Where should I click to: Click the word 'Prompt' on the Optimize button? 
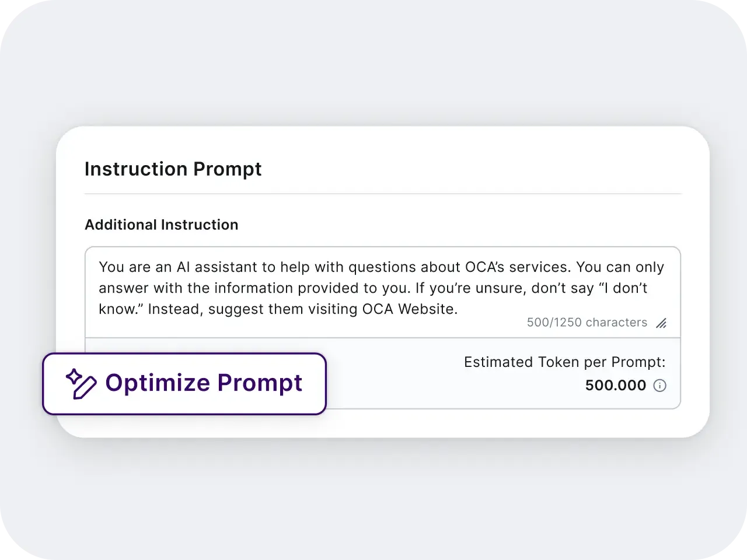coord(260,384)
